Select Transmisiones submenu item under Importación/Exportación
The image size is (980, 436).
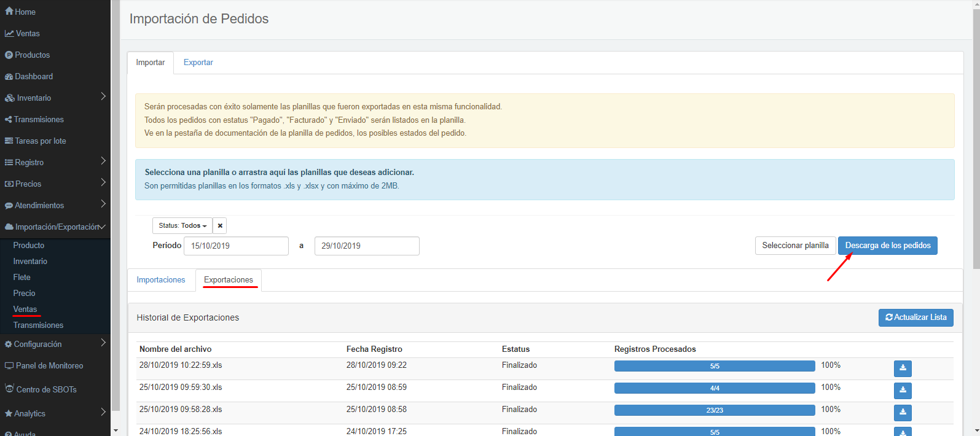point(38,325)
